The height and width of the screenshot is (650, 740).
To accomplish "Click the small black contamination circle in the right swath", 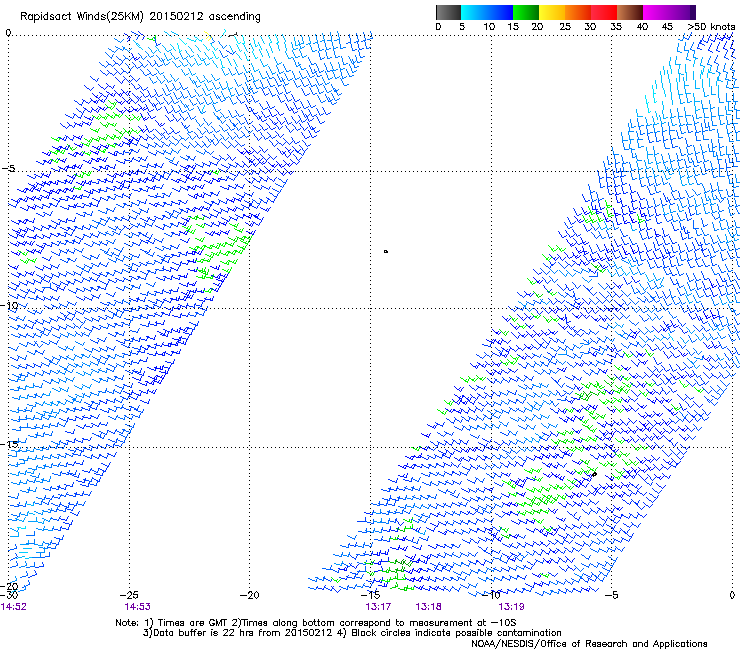I will tap(595, 474).
